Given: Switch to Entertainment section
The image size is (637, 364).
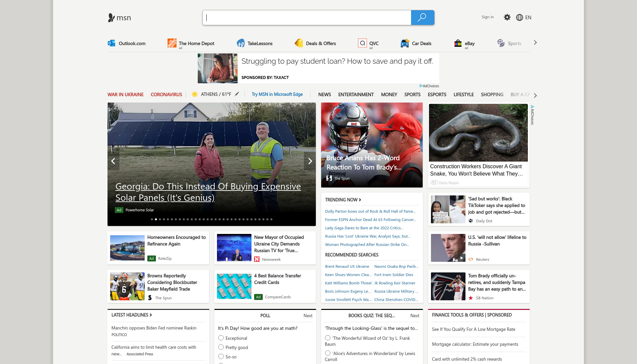Looking at the screenshot, I should coord(356,95).
